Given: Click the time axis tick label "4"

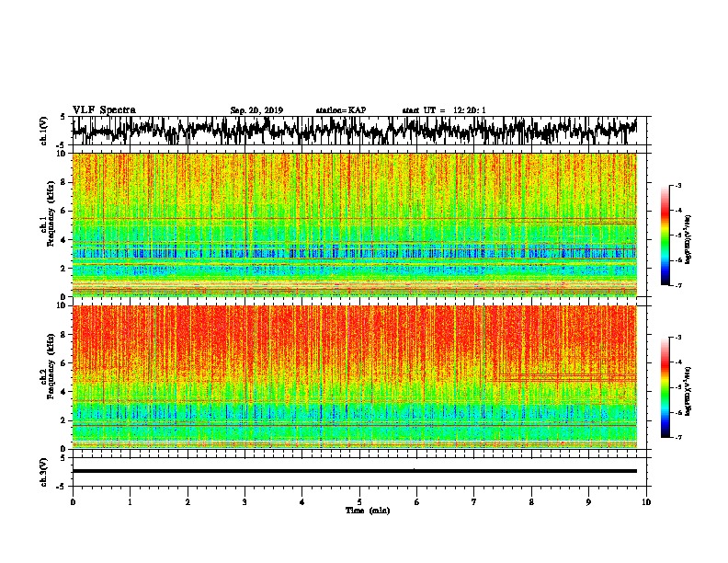Looking at the screenshot, I should pyautogui.click(x=302, y=502).
